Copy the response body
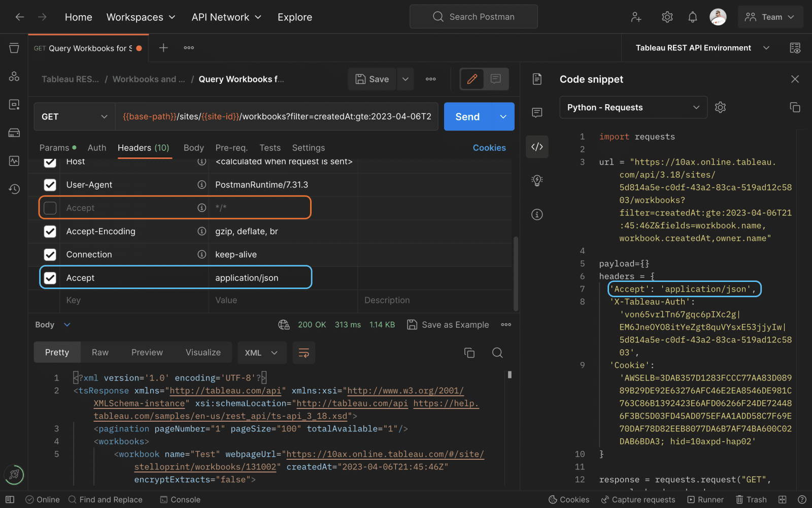The width and height of the screenshot is (812, 508). tap(469, 353)
